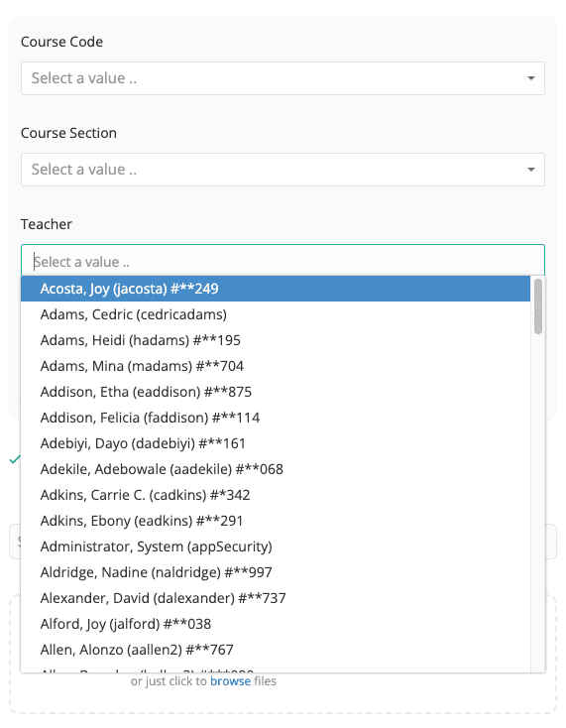Screen dimensions: 566x728
Task: Choose Addison, Felicia (faddison) entry
Action: 276,418
